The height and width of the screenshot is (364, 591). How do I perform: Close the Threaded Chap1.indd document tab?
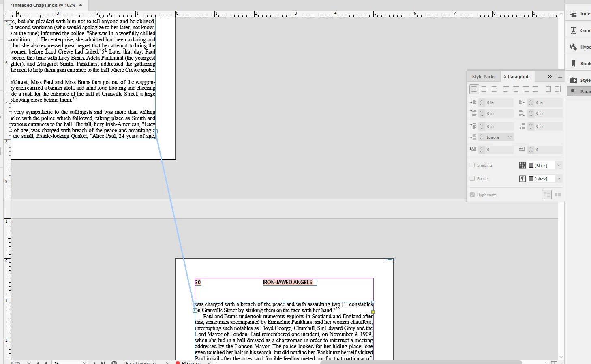click(81, 5)
